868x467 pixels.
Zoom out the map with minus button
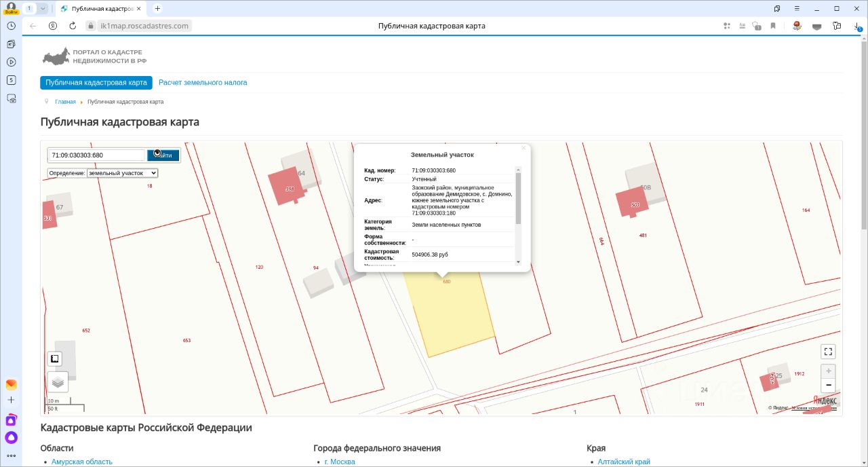point(827,386)
